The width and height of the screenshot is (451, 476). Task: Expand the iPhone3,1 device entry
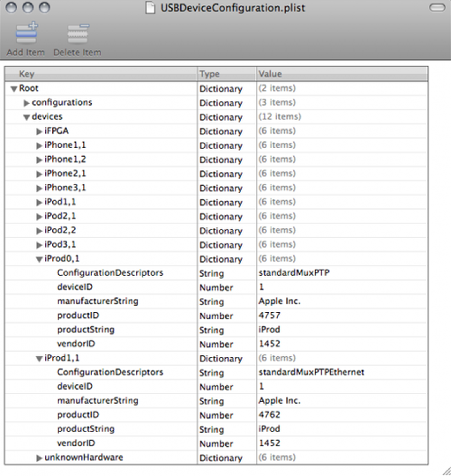click(x=39, y=188)
